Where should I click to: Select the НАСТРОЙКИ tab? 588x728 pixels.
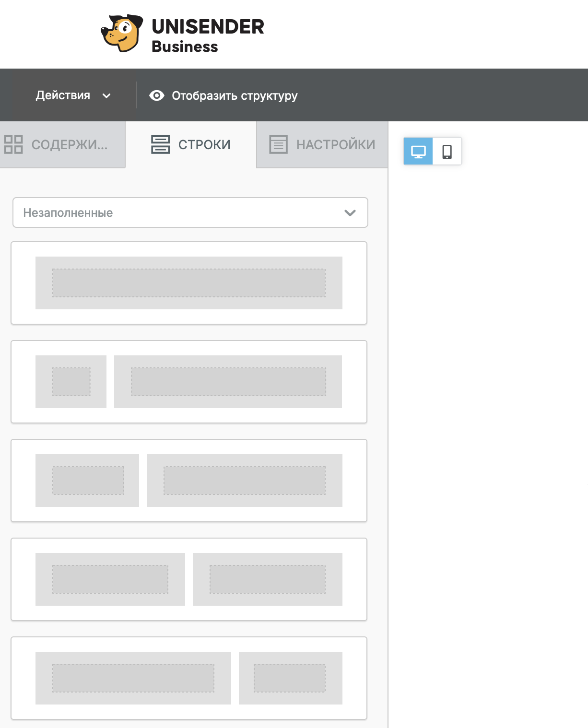(x=322, y=144)
